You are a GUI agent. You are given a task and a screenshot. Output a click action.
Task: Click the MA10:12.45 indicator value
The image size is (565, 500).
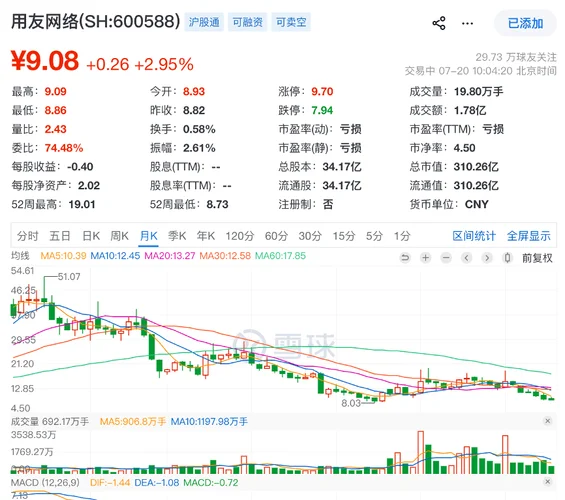coord(115,256)
